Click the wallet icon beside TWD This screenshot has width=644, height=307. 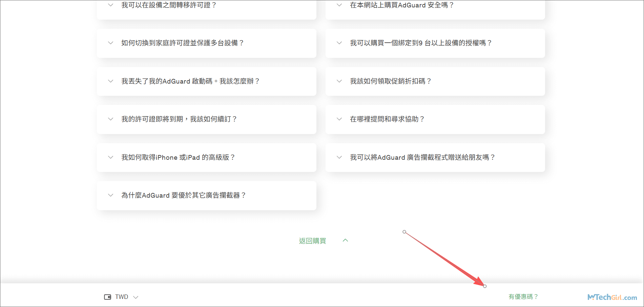pos(107,297)
